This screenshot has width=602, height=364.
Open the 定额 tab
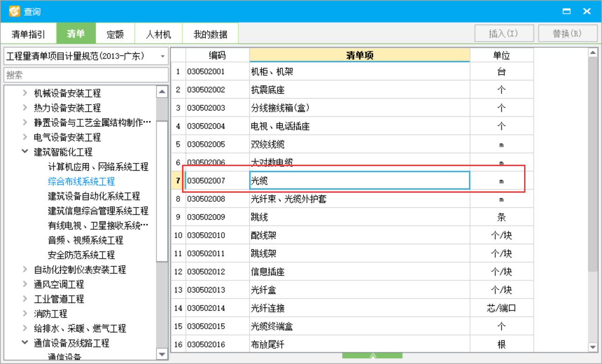pos(115,34)
